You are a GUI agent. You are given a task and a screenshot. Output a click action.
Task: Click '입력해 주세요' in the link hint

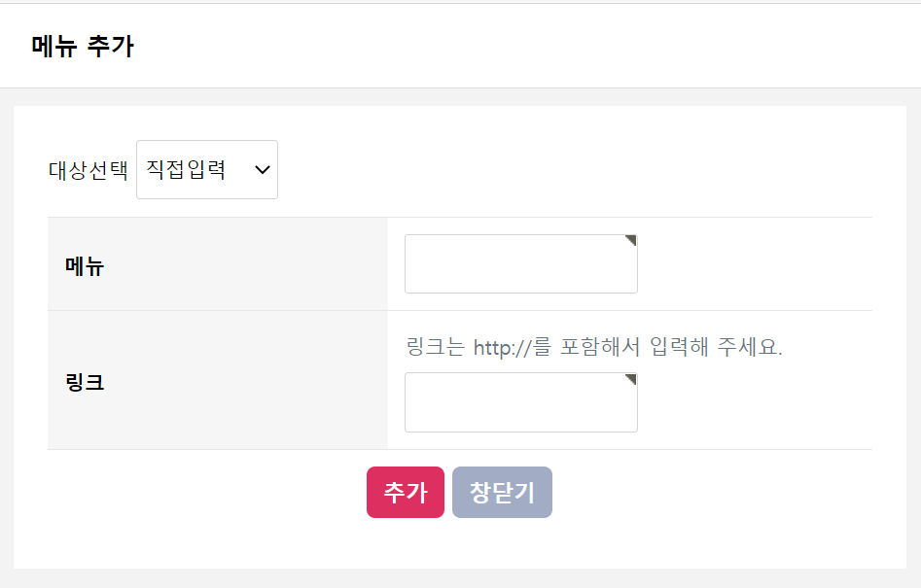tap(715, 347)
